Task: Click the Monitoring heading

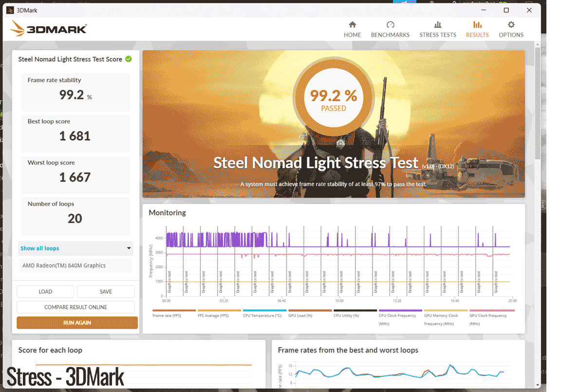Action: click(167, 212)
